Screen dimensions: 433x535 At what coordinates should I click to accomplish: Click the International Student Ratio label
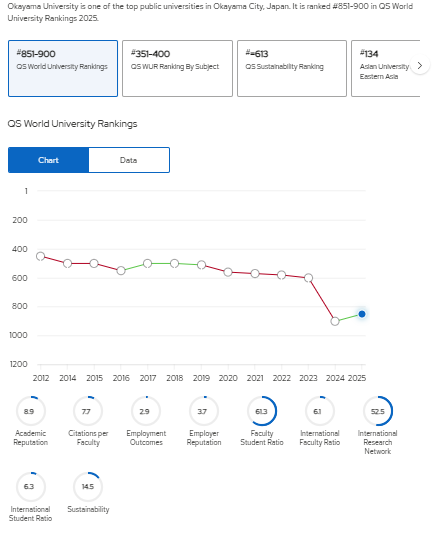(30, 514)
